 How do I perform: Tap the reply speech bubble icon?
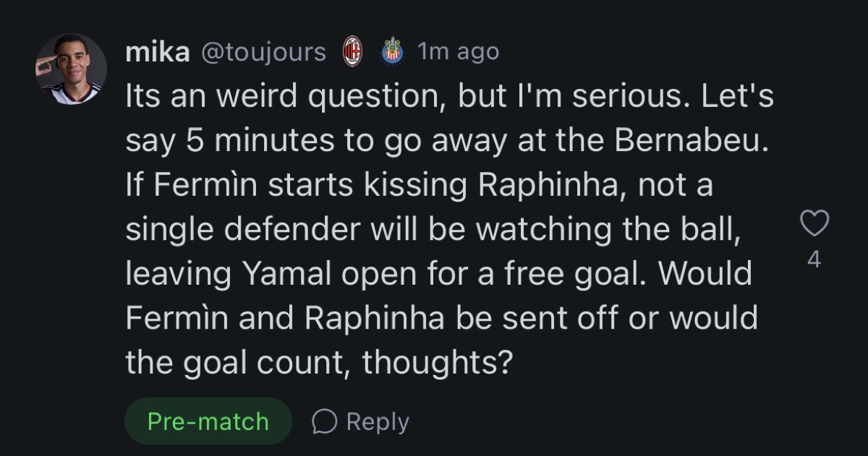325,421
